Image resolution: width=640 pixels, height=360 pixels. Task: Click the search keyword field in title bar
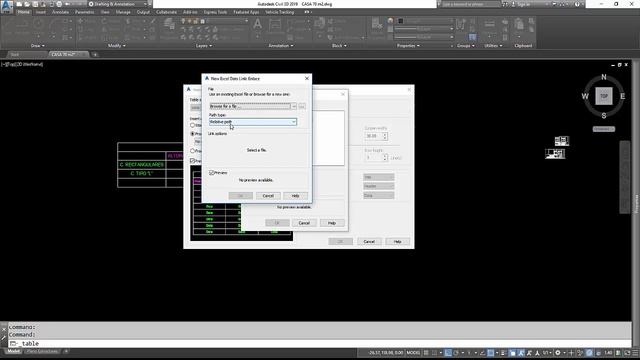click(x=471, y=4)
